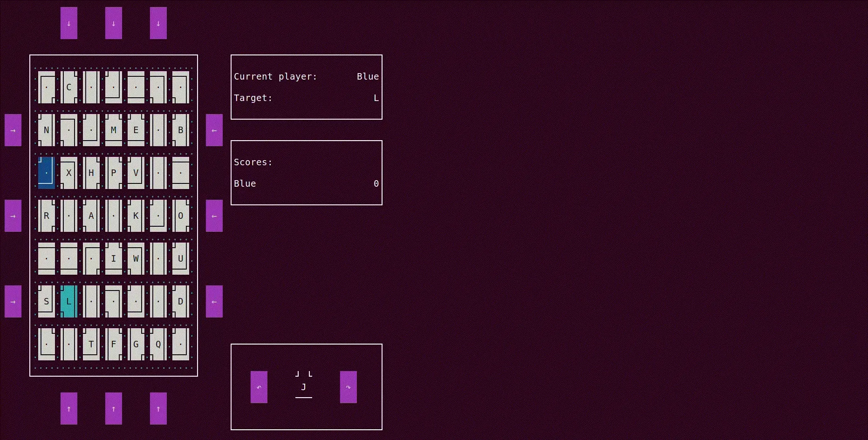868x440 pixels.
Task: Select the board tile labeled H
Action: tap(91, 173)
